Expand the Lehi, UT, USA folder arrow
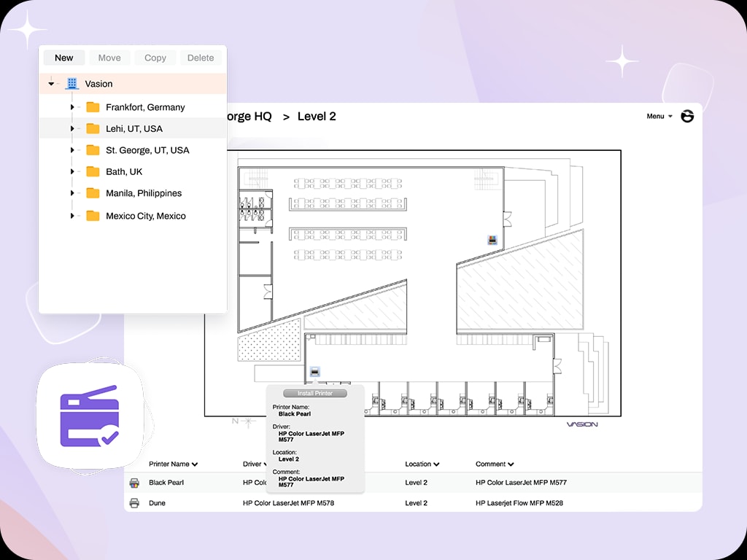747x560 pixels. (x=72, y=129)
